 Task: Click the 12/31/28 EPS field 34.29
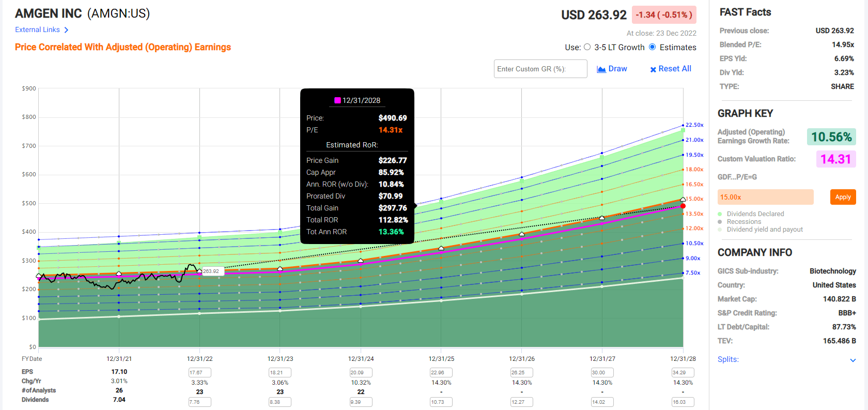click(683, 373)
